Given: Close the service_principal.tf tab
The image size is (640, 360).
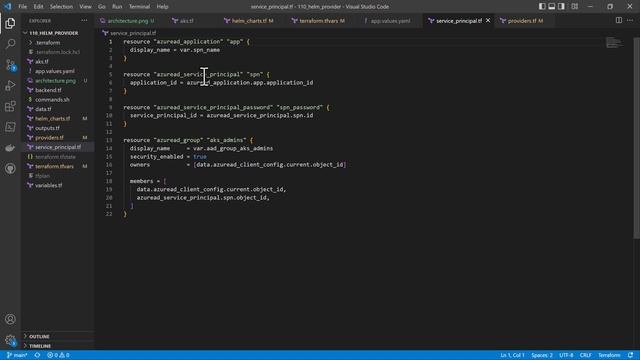Looking at the screenshot, I should pyautogui.click(x=488, y=20).
